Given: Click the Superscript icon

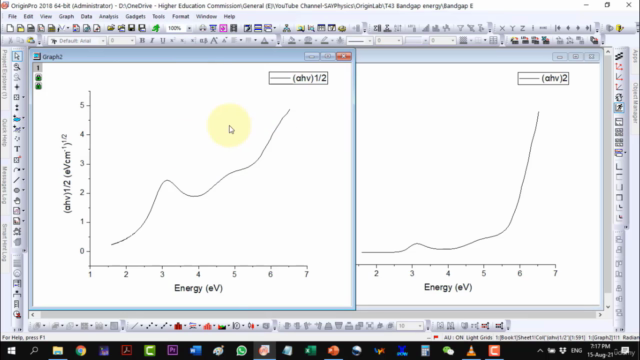Looking at the screenshot, I should coord(173,41).
